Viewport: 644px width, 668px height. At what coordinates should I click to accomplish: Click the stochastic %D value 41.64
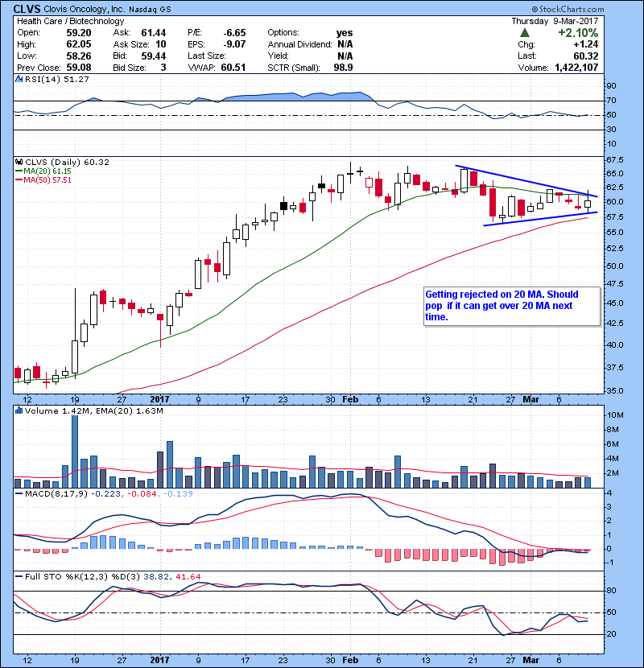[188, 576]
